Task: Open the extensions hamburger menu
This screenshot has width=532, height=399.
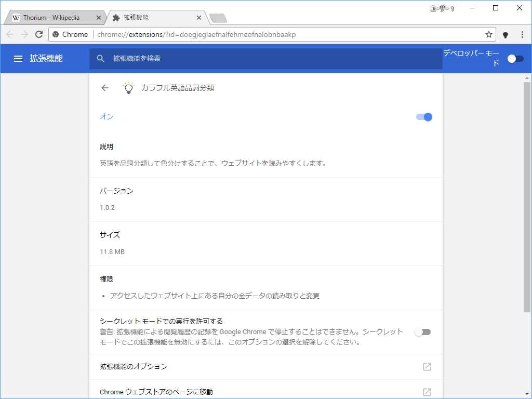Action: click(x=18, y=58)
